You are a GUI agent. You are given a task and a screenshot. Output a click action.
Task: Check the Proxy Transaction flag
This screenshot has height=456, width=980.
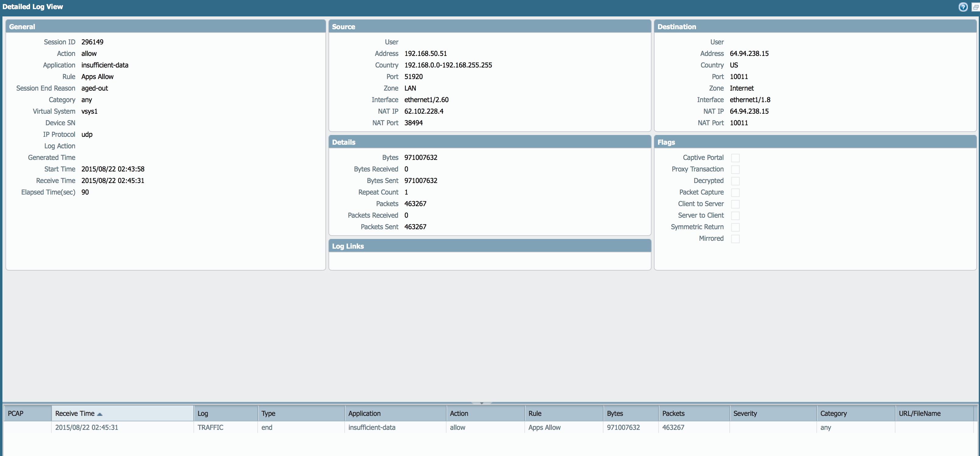(x=736, y=169)
